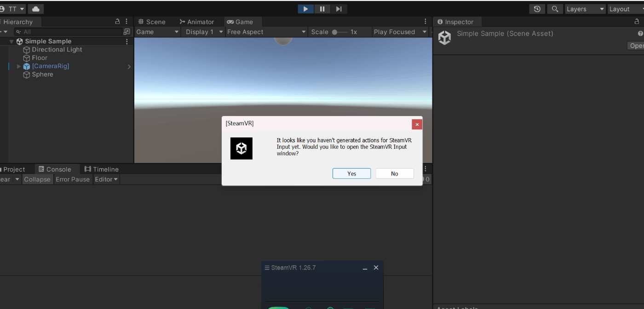Click No in the SteamVR dialog
The width and height of the screenshot is (644, 309).
pyautogui.click(x=395, y=174)
